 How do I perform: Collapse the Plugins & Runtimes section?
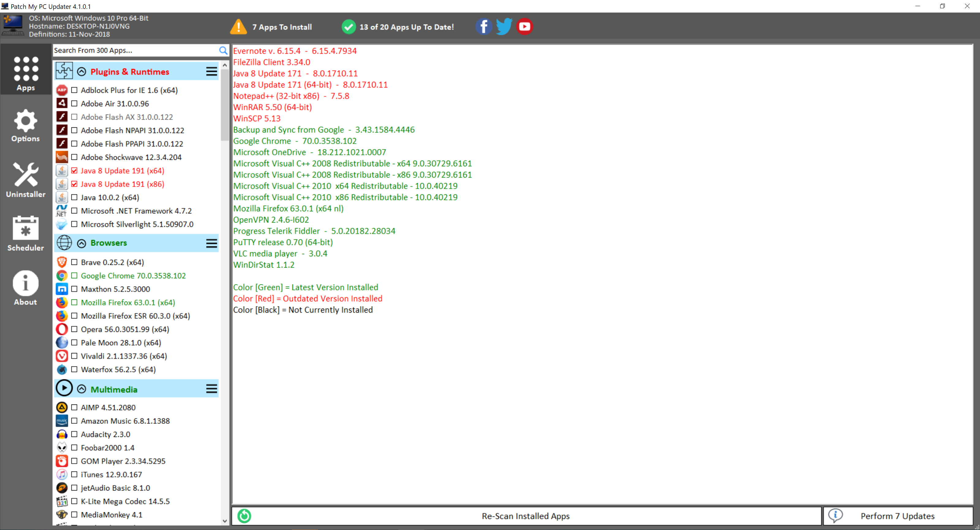tap(81, 72)
